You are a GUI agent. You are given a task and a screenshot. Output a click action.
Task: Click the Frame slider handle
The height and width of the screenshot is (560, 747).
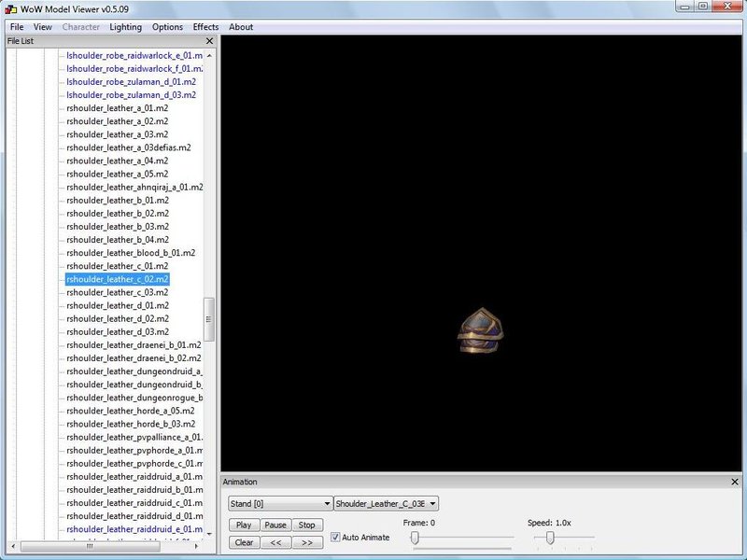415,538
